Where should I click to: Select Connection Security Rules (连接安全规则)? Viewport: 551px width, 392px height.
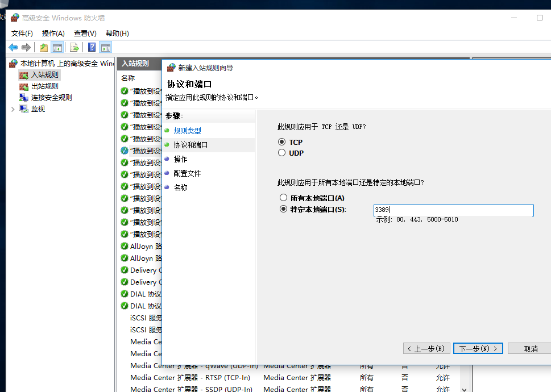pyautogui.click(x=51, y=98)
